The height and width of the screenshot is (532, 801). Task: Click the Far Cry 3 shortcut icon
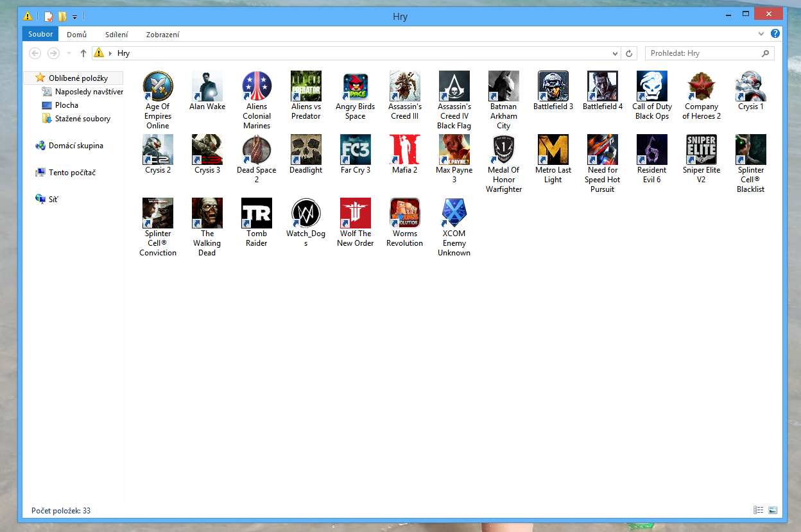click(x=355, y=150)
